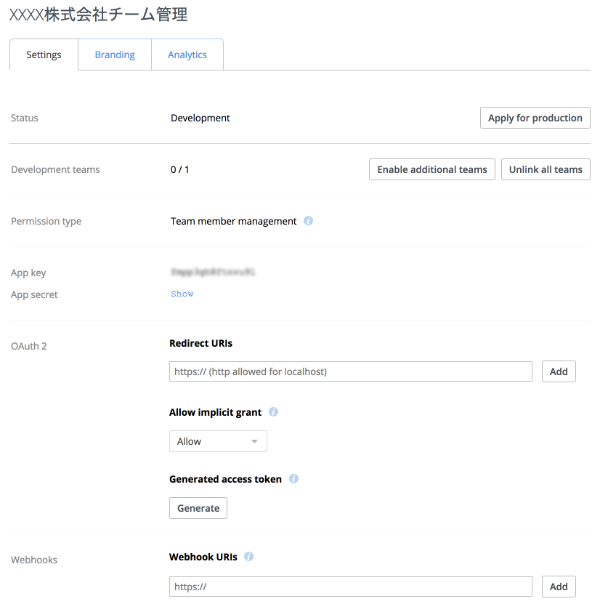
Task: Click info icon beside Generated access token
Action: (294, 479)
